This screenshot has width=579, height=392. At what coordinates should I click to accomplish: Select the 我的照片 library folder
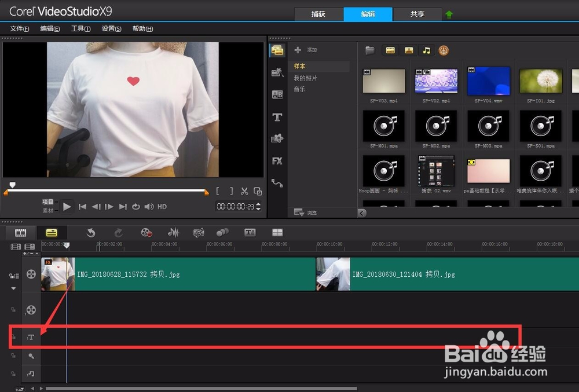pos(305,78)
